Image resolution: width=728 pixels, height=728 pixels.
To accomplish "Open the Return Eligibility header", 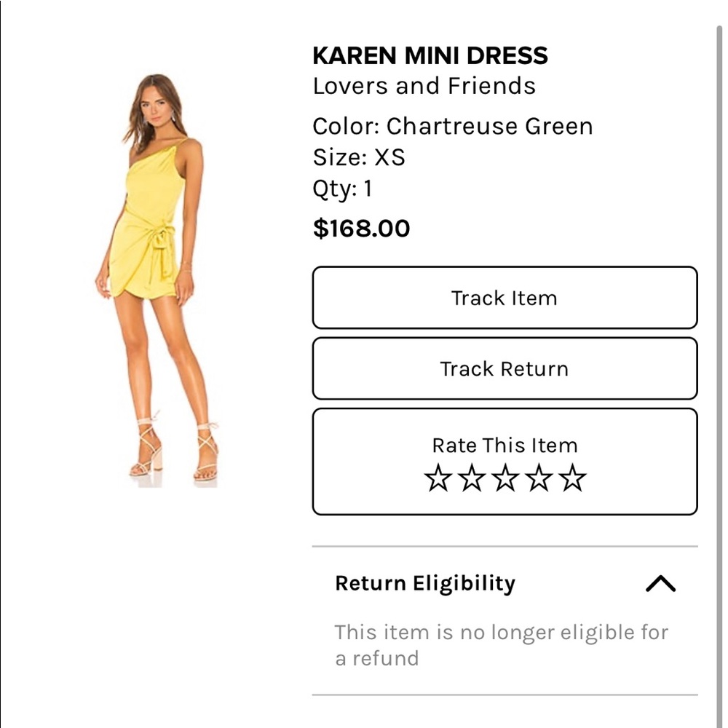I will (424, 583).
